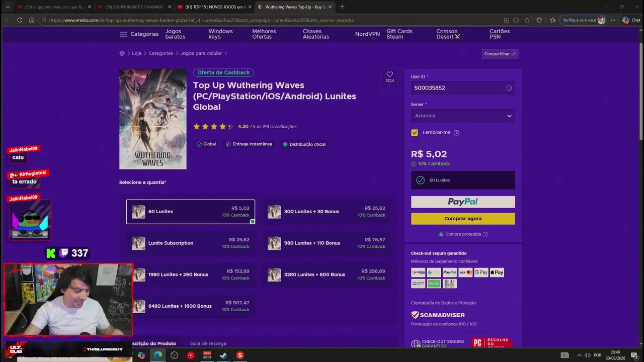Image resolution: width=644 pixels, height=362 pixels.
Task: Open the Categorias hamburger menu icon
Action: (123, 34)
